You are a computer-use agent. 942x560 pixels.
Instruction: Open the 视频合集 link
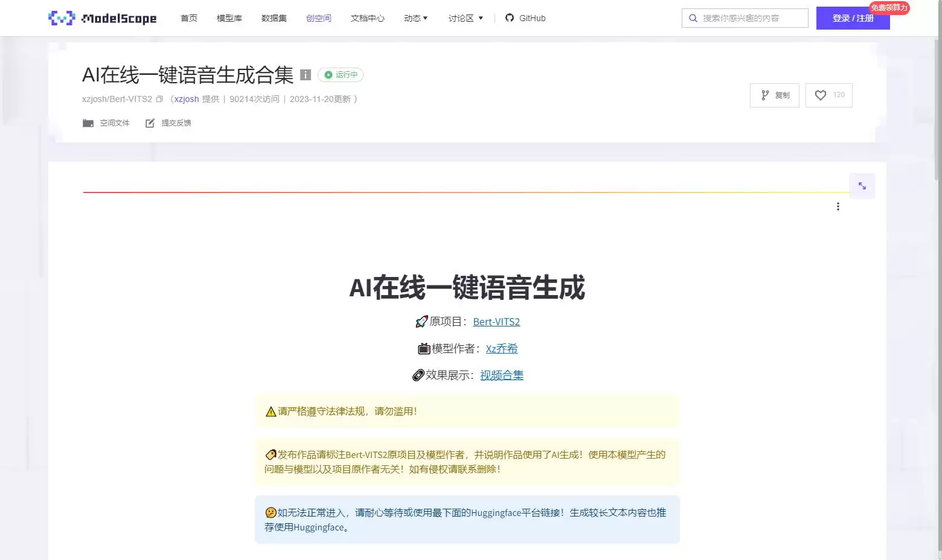(x=502, y=375)
